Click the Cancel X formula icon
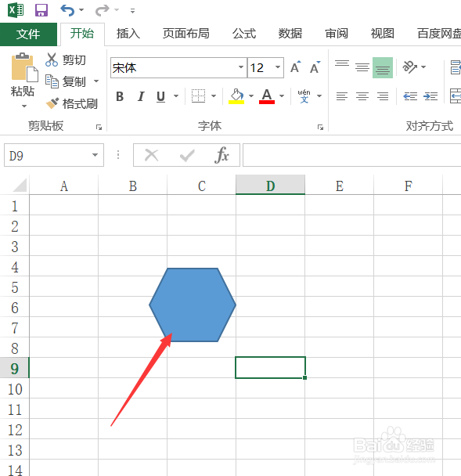The width and height of the screenshot is (461, 476). tap(151, 155)
